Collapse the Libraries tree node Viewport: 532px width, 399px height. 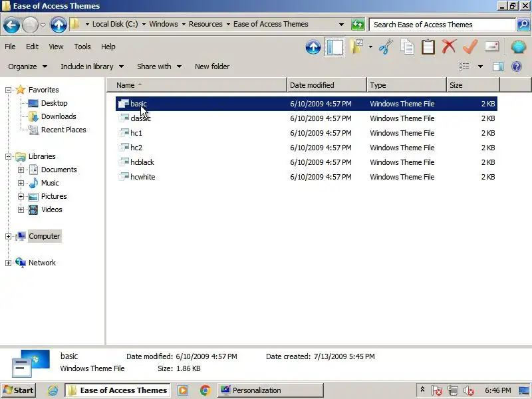8,156
